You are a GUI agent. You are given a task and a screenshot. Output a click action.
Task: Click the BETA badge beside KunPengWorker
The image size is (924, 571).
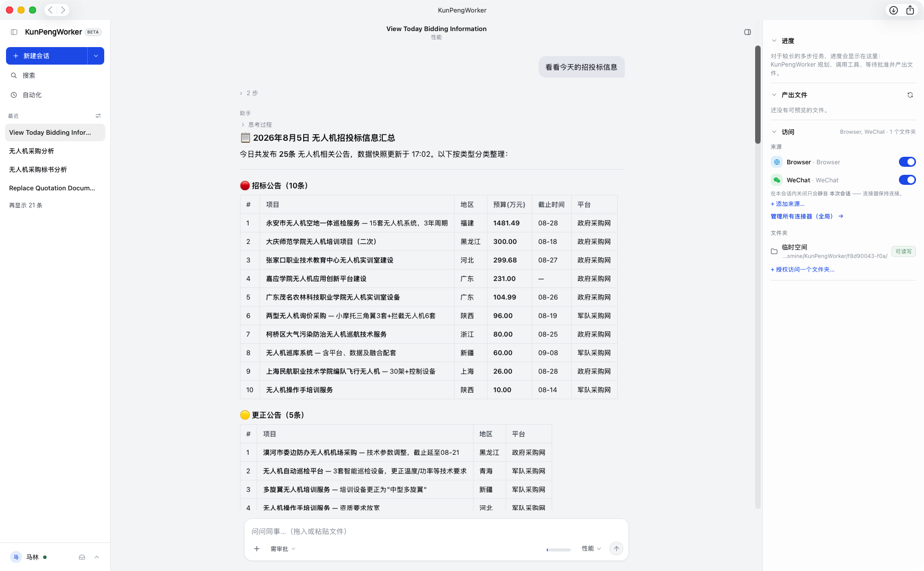pyautogui.click(x=93, y=32)
